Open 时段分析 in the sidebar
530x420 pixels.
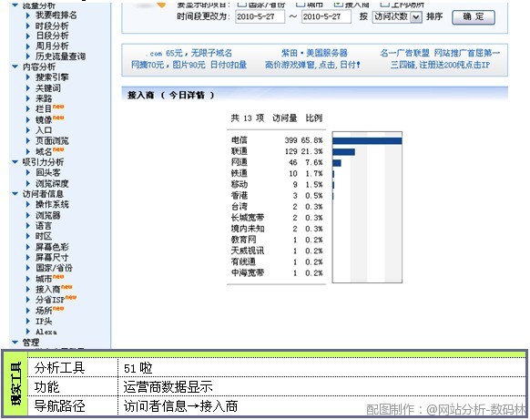pyautogui.click(x=52, y=26)
